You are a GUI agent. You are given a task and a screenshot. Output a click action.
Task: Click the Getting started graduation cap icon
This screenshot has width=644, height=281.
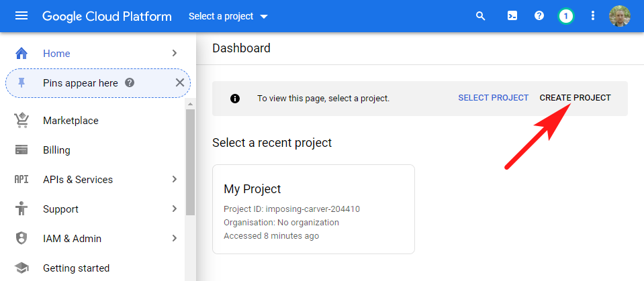coord(21,268)
